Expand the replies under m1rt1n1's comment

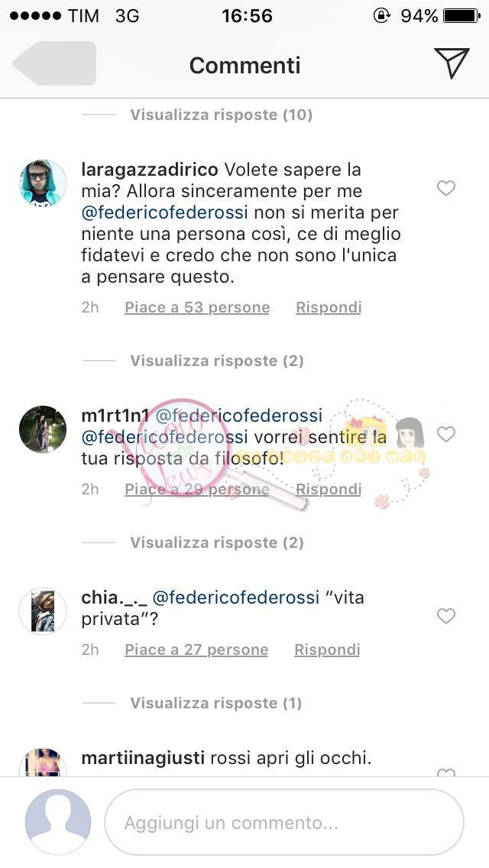tap(216, 542)
